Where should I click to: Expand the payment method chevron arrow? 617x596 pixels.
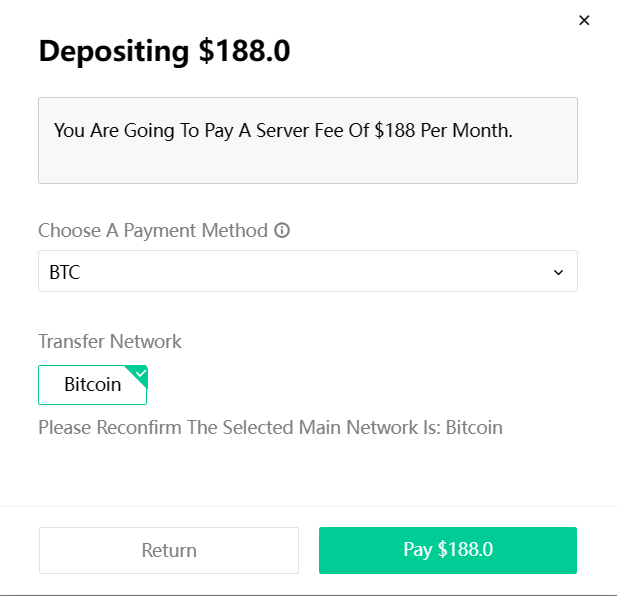pyautogui.click(x=558, y=272)
